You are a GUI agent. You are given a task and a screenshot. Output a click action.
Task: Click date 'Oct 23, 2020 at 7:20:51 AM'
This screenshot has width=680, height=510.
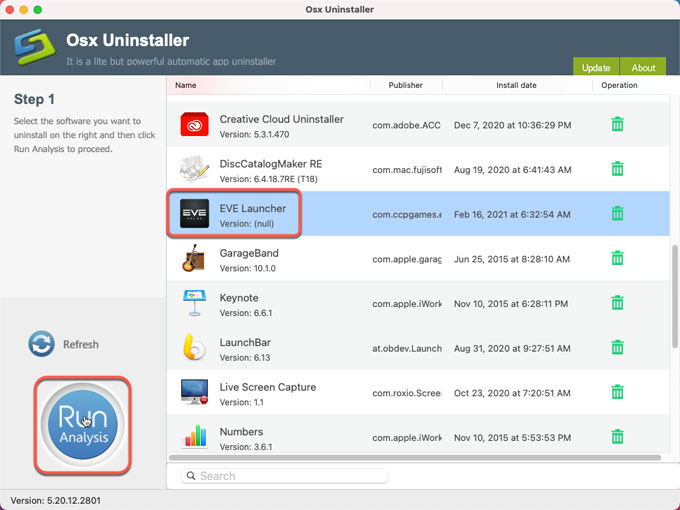[x=512, y=393]
